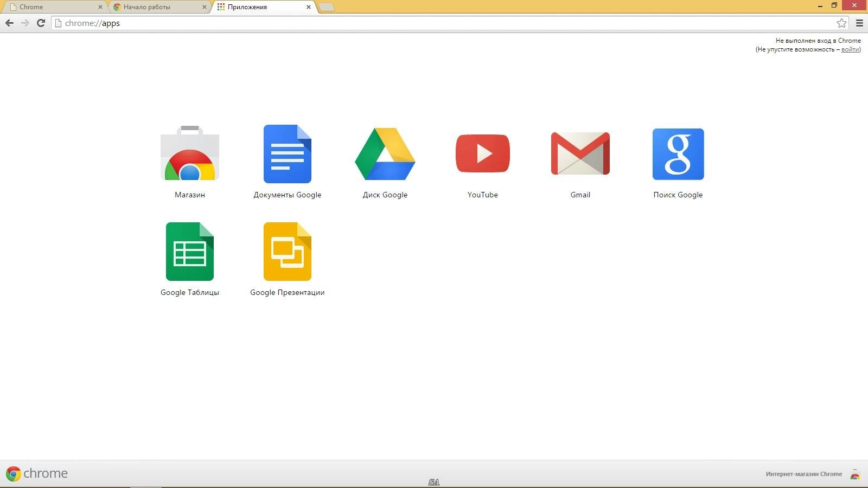Viewport: 868px width, 488px height.
Task: Restore down the Chrome window
Action: click(834, 5)
